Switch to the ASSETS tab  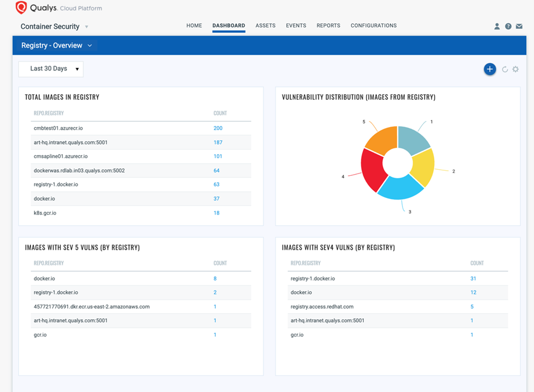[x=265, y=26]
